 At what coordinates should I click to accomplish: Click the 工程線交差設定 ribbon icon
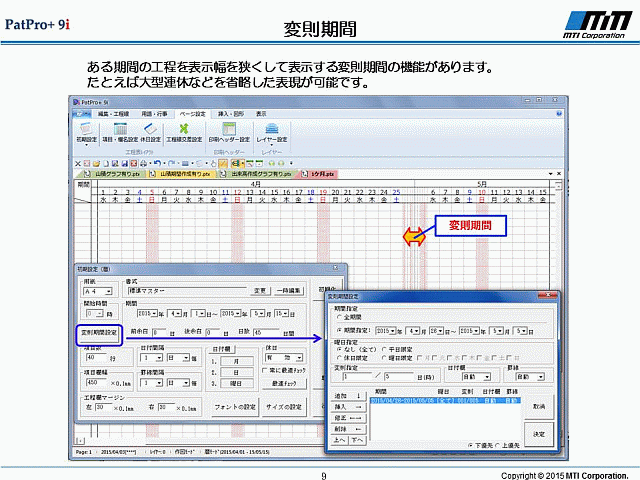point(184,133)
